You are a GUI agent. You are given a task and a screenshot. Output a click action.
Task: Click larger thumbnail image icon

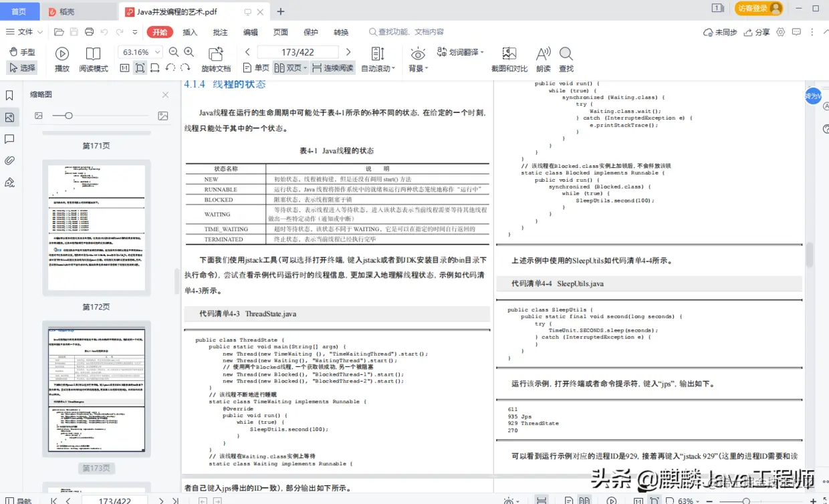tap(162, 116)
